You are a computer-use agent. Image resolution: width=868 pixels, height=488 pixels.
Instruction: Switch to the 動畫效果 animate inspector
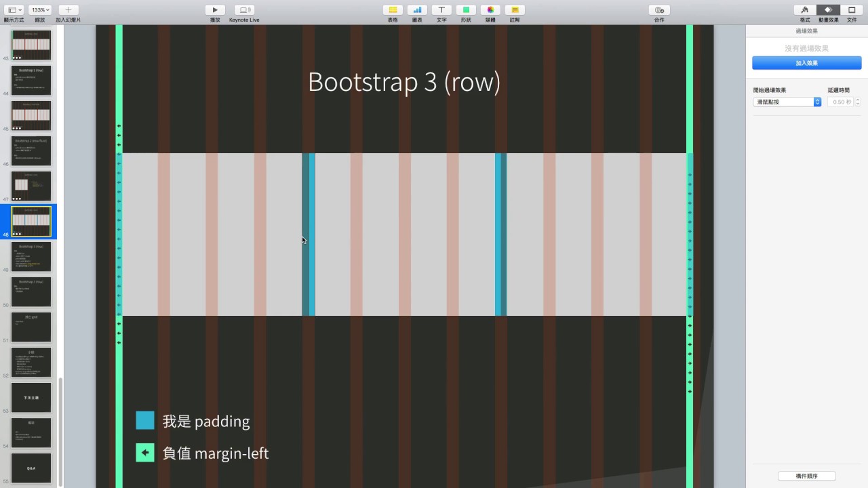[828, 10]
